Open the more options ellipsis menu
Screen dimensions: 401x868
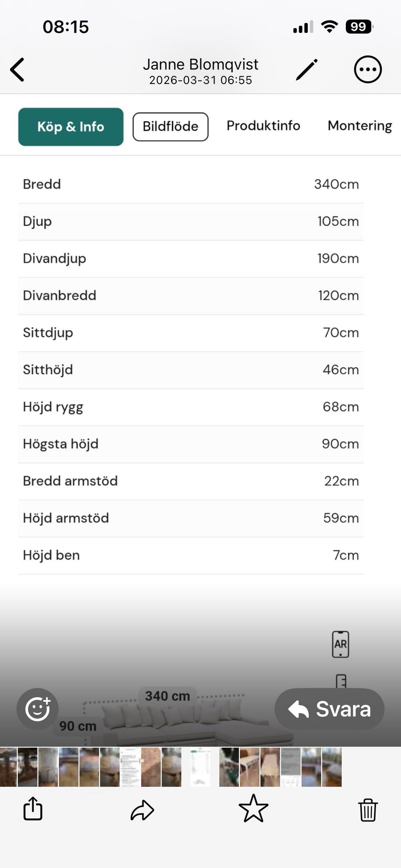point(368,69)
